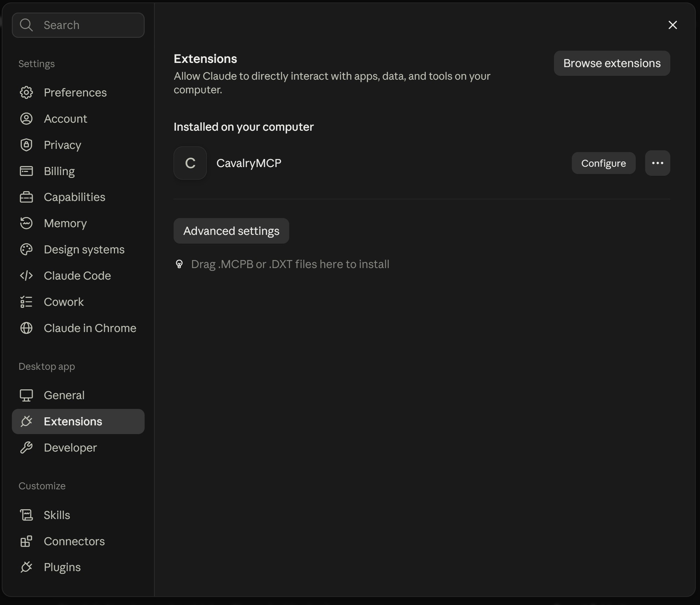Click the General monitor icon

click(x=26, y=395)
